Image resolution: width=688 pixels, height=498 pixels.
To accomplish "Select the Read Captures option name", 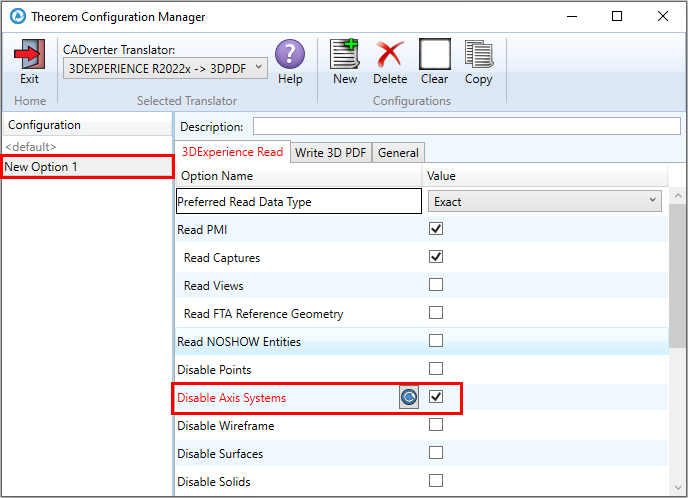I will (222, 258).
